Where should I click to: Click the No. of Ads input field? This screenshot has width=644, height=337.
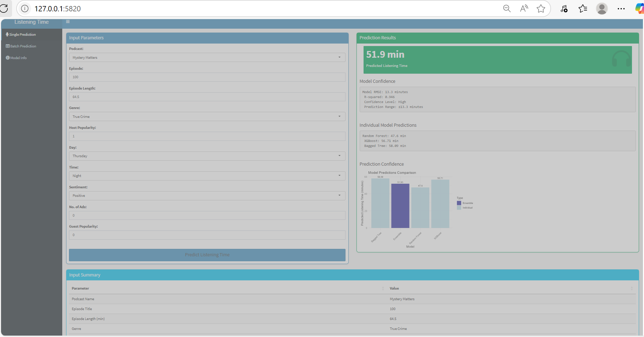(x=207, y=215)
